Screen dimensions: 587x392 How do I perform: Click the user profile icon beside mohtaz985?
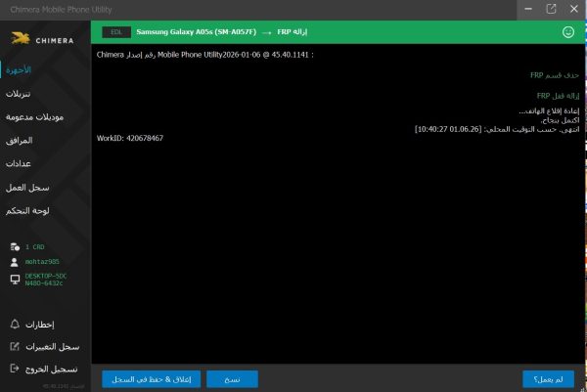15,262
